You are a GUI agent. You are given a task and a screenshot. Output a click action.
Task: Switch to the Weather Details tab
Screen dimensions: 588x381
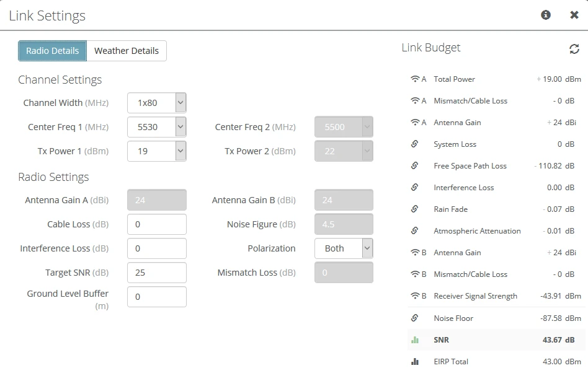click(127, 51)
